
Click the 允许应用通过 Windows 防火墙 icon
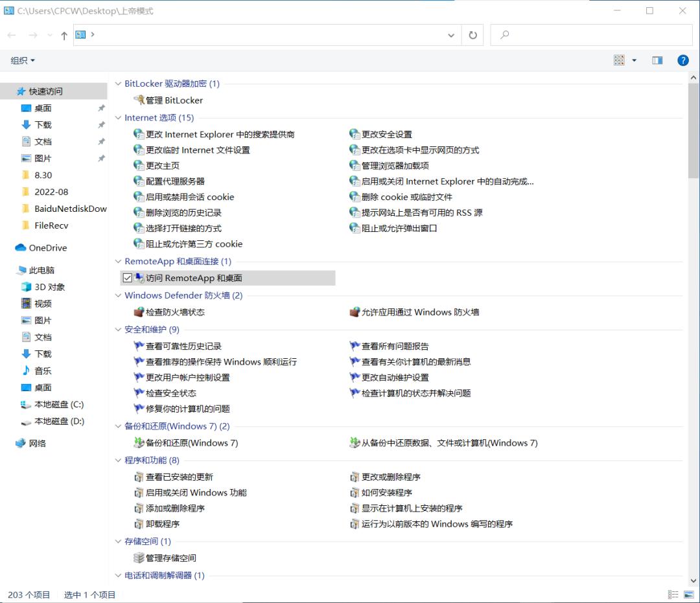click(355, 312)
